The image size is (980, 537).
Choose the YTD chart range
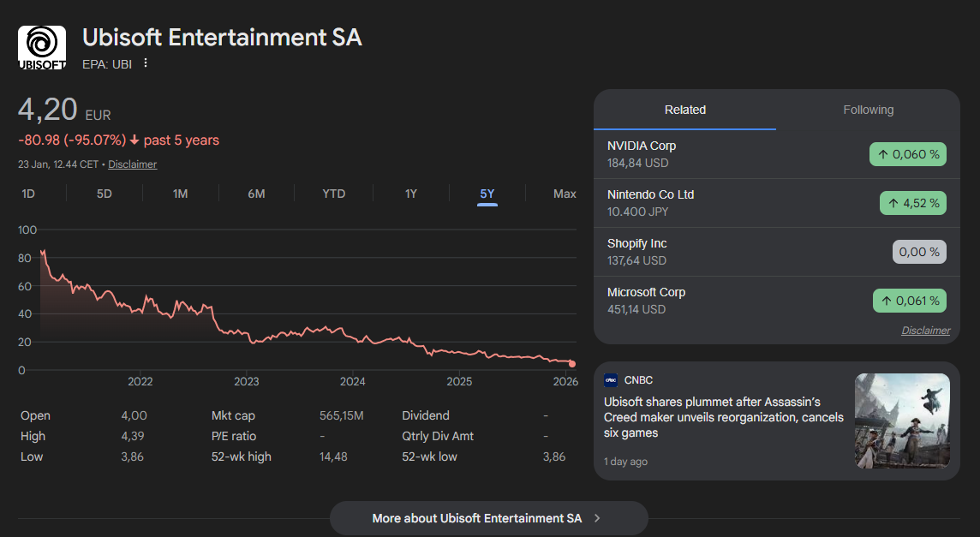(333, 194)
